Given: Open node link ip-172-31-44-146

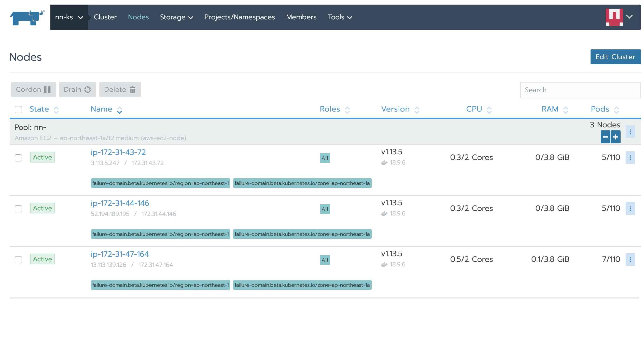Looking at the screenshot, I should 120,203.
